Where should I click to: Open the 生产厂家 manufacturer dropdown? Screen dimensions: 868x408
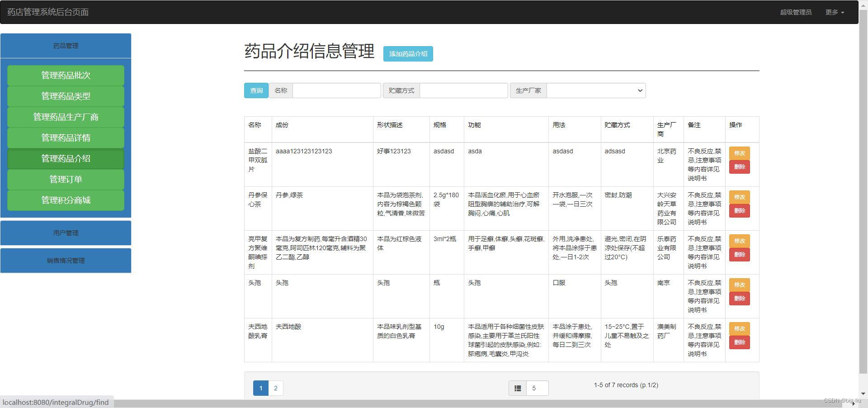pos(595,90)
